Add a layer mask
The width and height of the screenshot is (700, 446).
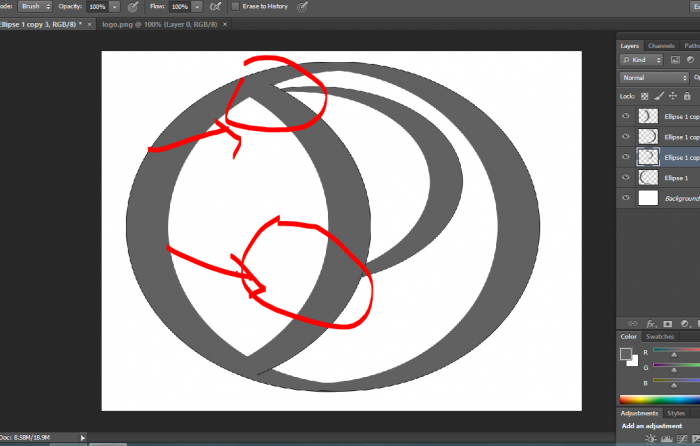pyautogui.click(x=667, y=324)
